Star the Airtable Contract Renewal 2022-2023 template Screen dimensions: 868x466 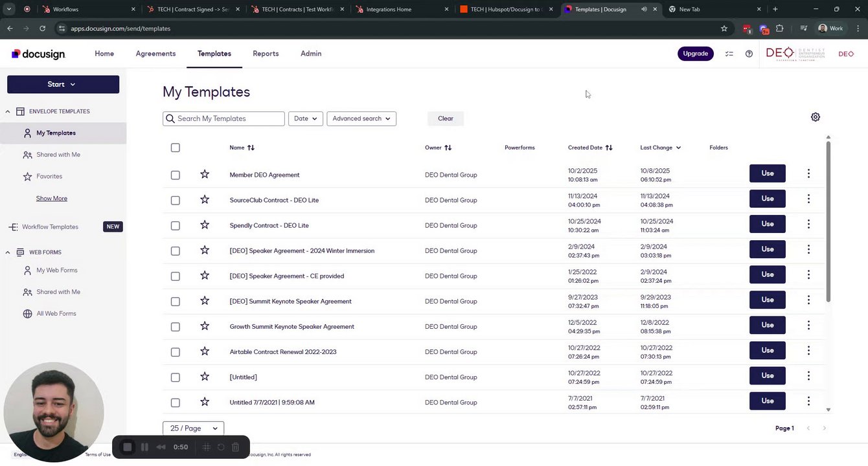[x=205, y=351]
